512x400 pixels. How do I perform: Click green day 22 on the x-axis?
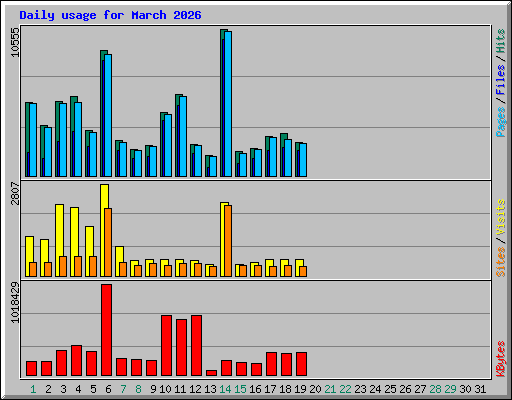click(x=345, y=389)
